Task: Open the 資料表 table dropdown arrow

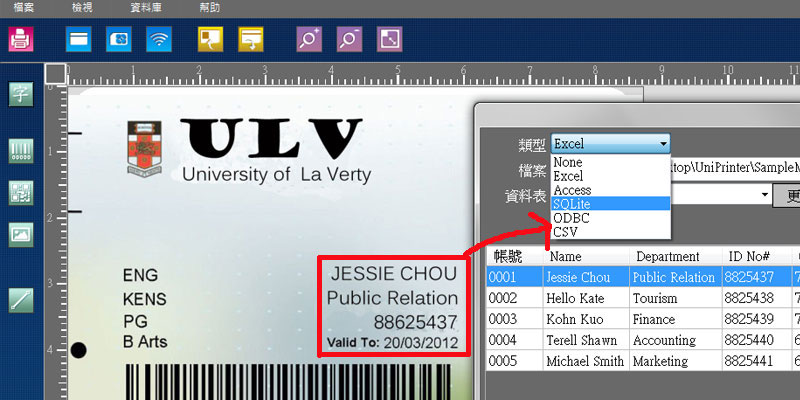Action: 763,194
